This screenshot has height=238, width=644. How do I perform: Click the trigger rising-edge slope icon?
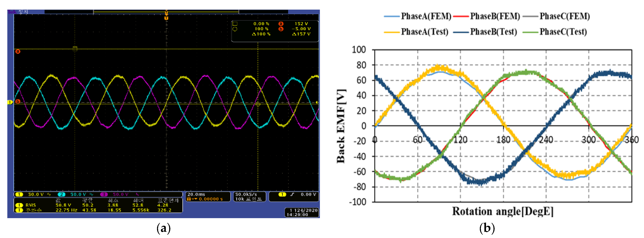pos(292,194)
